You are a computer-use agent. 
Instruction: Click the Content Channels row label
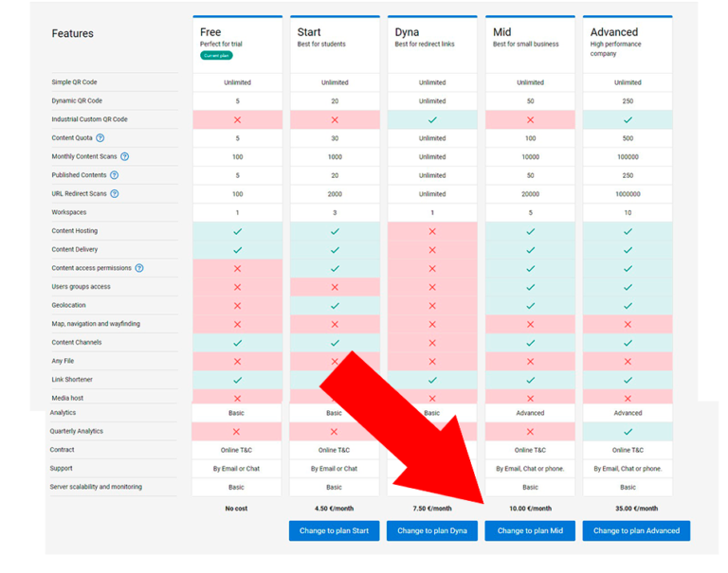[77, 342]
